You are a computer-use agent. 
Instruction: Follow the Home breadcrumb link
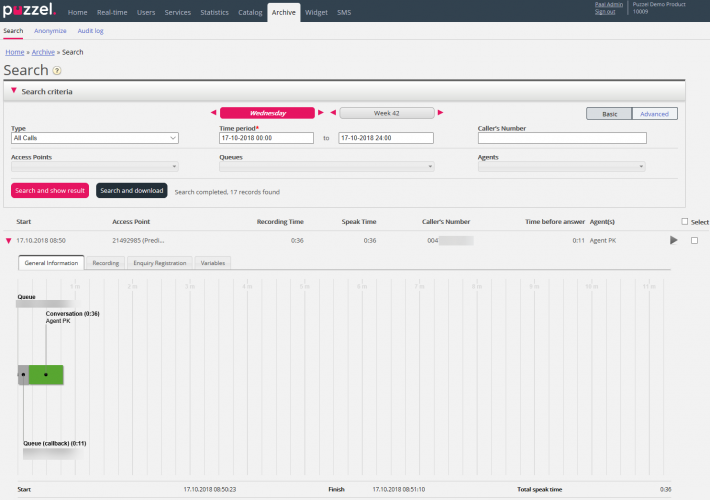pyautogui.click(x=14, y=52)
